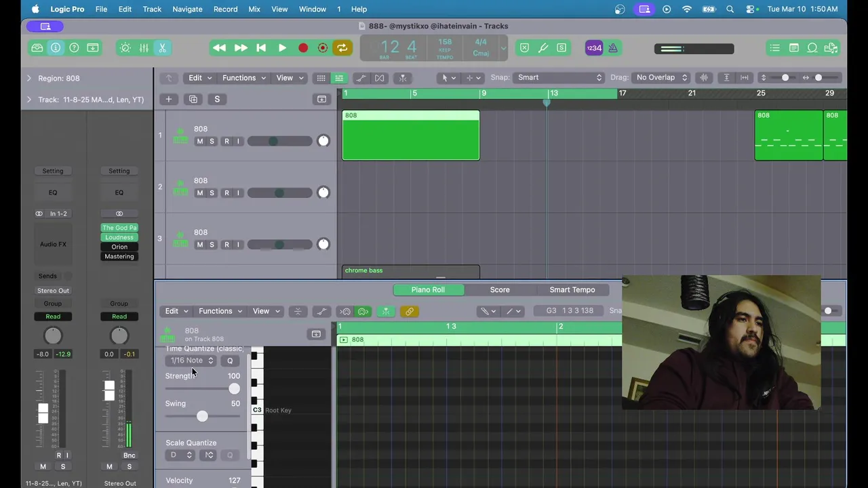The image size is (868, 488).
Task: Click the EQ slot on the left channel strip
Action: [53, 192]
